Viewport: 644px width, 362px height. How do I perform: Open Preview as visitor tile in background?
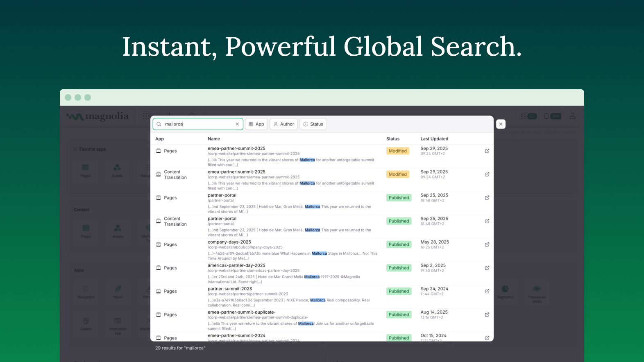[537, 294]
